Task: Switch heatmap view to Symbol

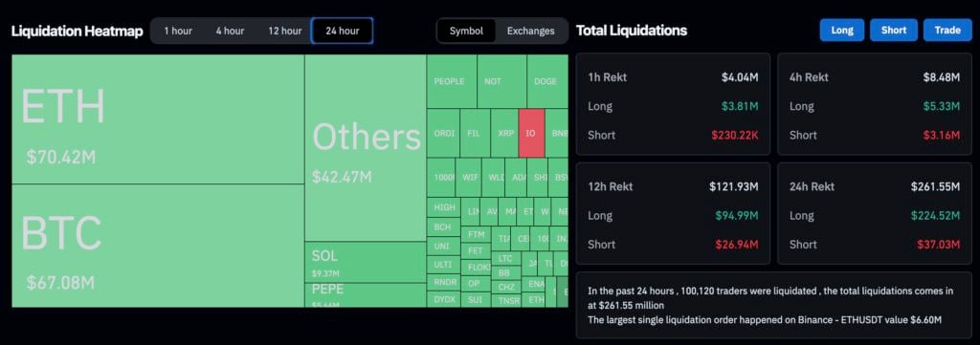Action: [x=466, y=31]
